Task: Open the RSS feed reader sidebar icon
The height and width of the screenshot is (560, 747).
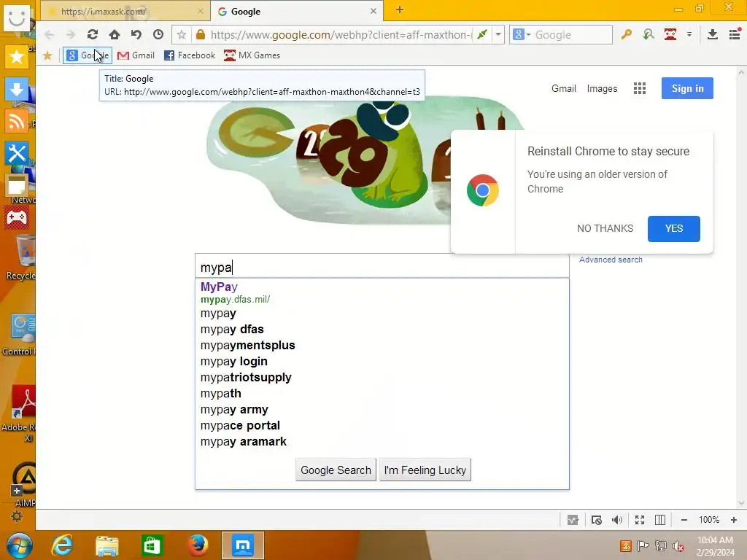Action: click(17, 122)
